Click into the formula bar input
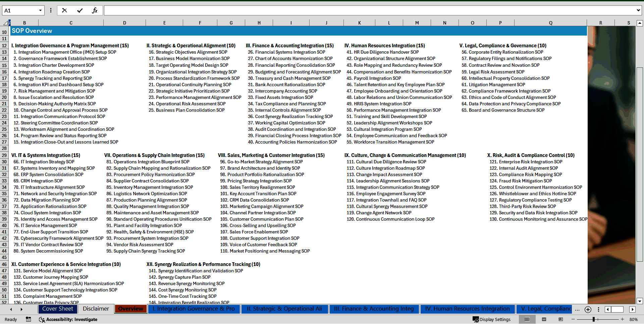This screenshot has width=644, height=324. [x=369, y=10]
